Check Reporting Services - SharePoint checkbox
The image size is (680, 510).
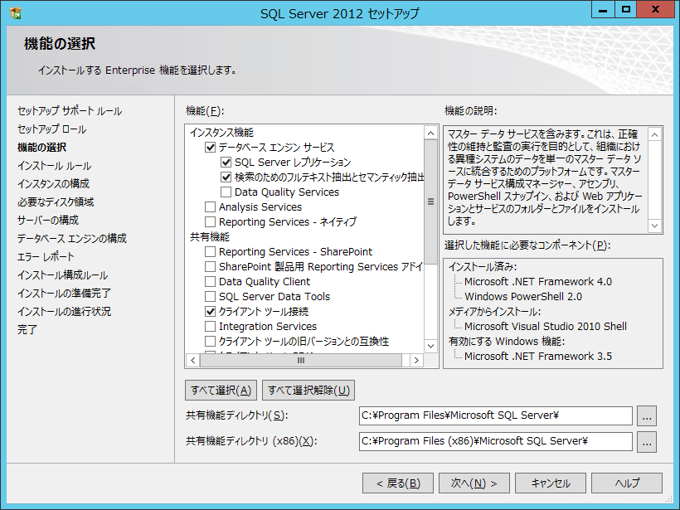[210, 252]
